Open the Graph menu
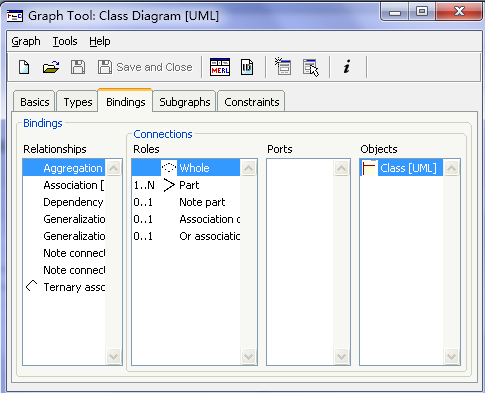 point(26,41)
